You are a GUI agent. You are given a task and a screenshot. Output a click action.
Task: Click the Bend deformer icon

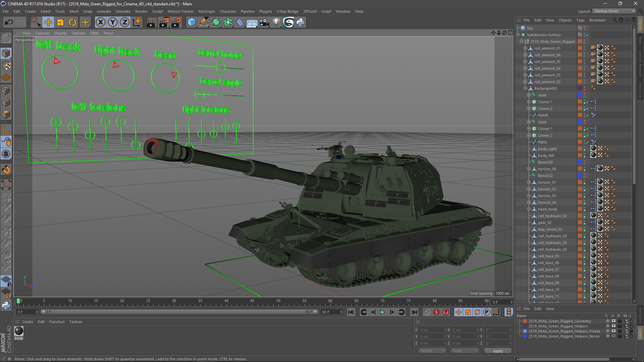[240, 22]
